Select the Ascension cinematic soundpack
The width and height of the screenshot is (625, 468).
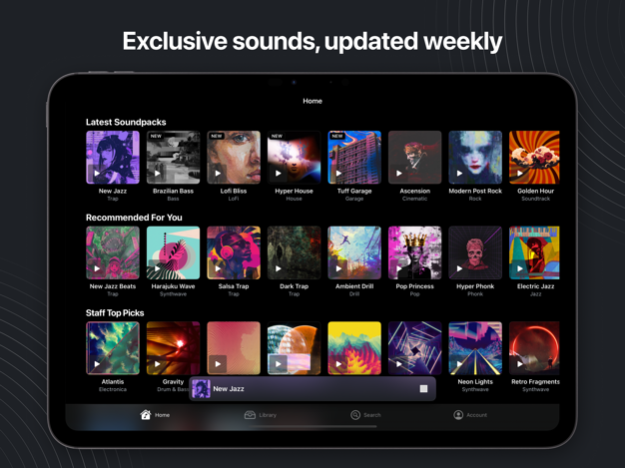[x=414, y=157]
